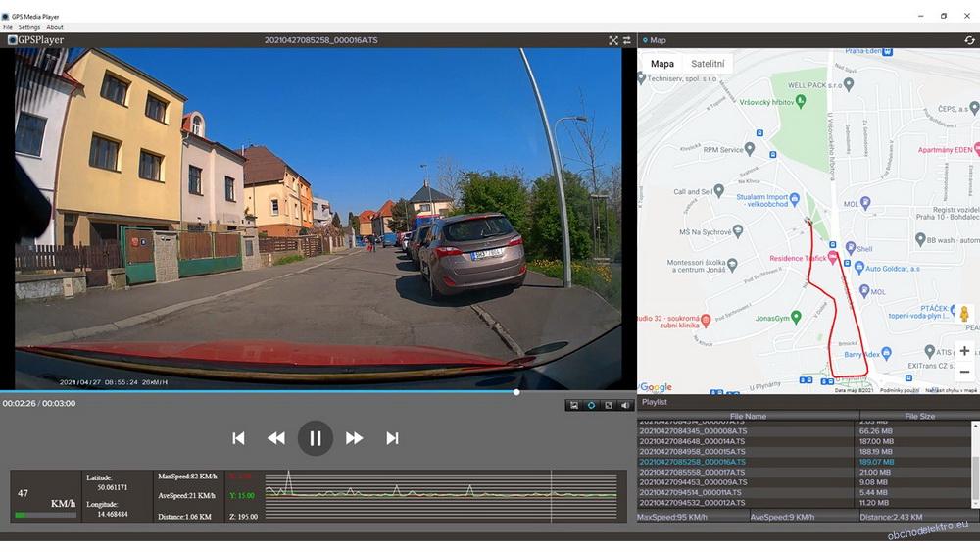Click the video progress slider handle
980x552 pixels.
tap(516, 392)
